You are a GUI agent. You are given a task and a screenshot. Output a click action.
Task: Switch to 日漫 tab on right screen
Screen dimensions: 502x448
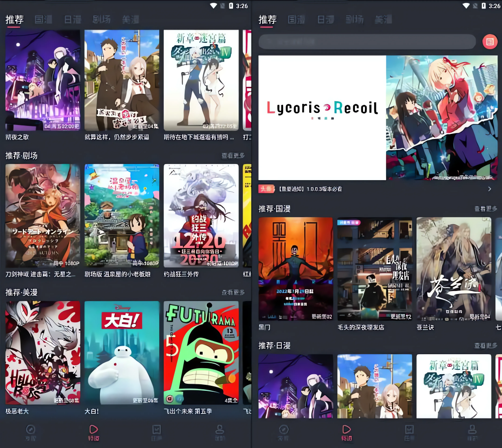pos(326,20)
